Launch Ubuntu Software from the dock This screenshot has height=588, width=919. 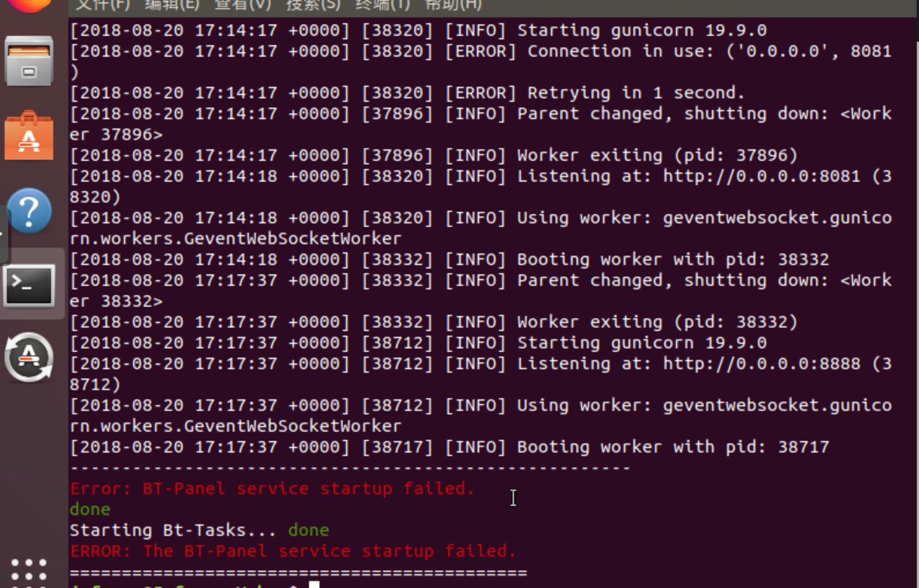tap(29, 135)
